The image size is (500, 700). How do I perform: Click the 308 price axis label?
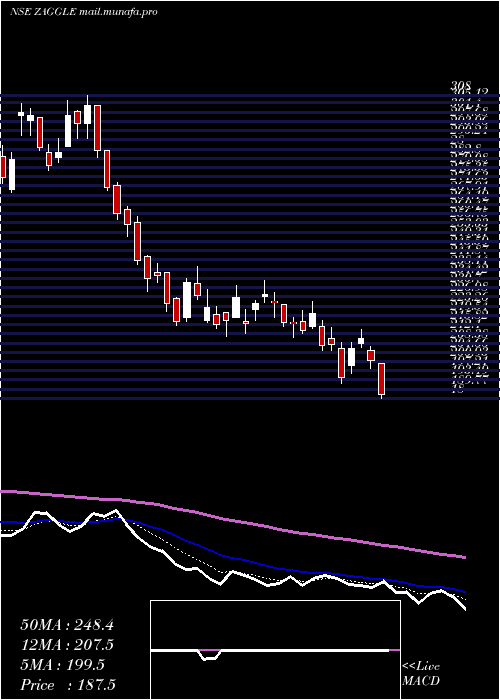tap(461, 88)
